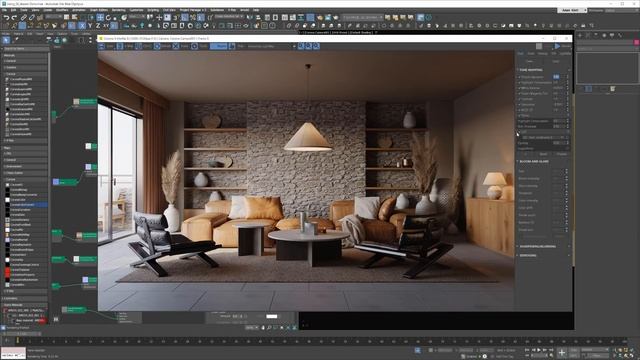
Task: Click the white color swatch below render
Action: pyautogui.click(x=271, y=316)
